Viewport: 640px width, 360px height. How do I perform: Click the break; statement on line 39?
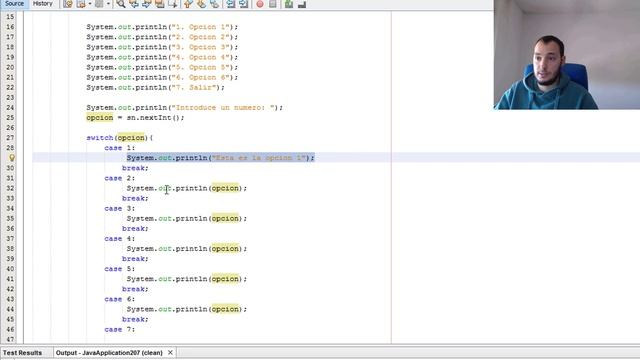tap(135, 259)
